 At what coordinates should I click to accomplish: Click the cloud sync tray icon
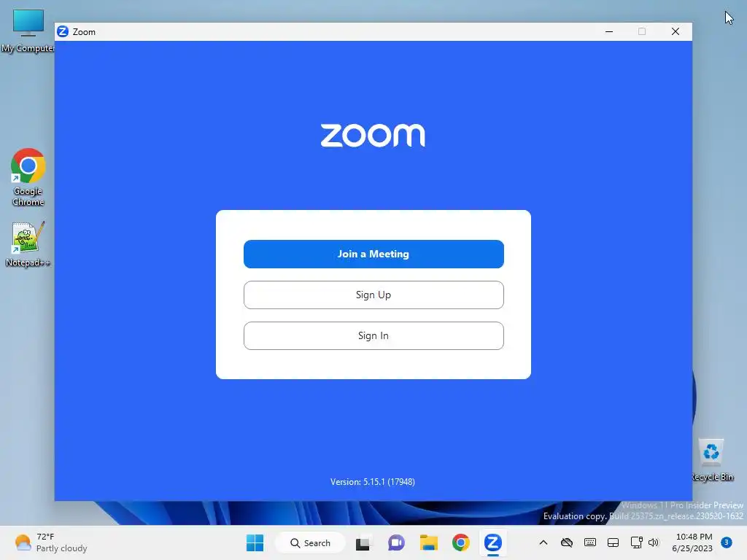566,542
